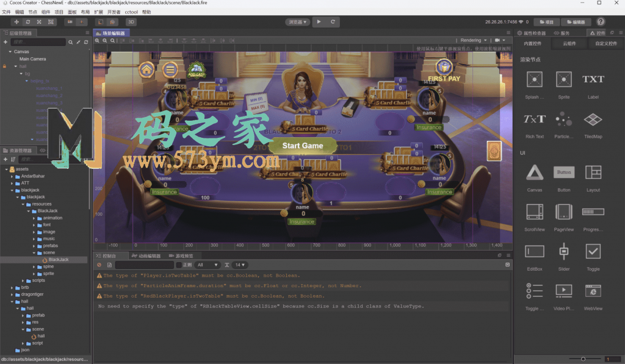This screenshot has height=364, width=625.
Task: Switch to the 属性检查器 tab
Action: point(532,33)
